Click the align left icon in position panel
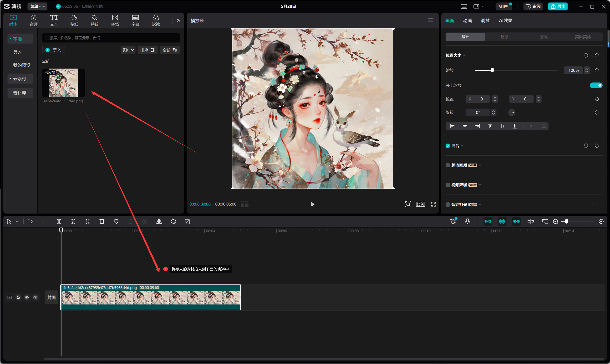Viewport: 610px width, 364px height. coord(452,126)
